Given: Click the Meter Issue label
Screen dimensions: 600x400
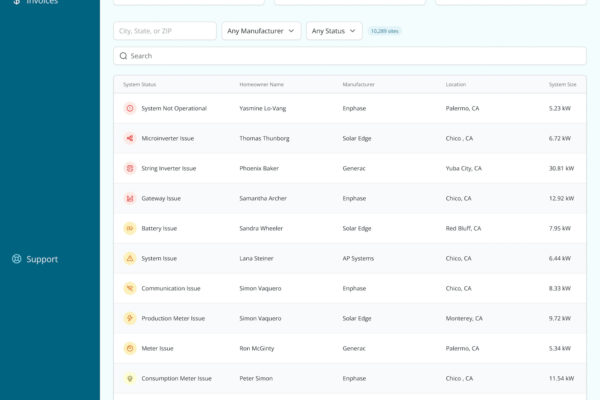Looking at the screenshot, I should [157, 348].
